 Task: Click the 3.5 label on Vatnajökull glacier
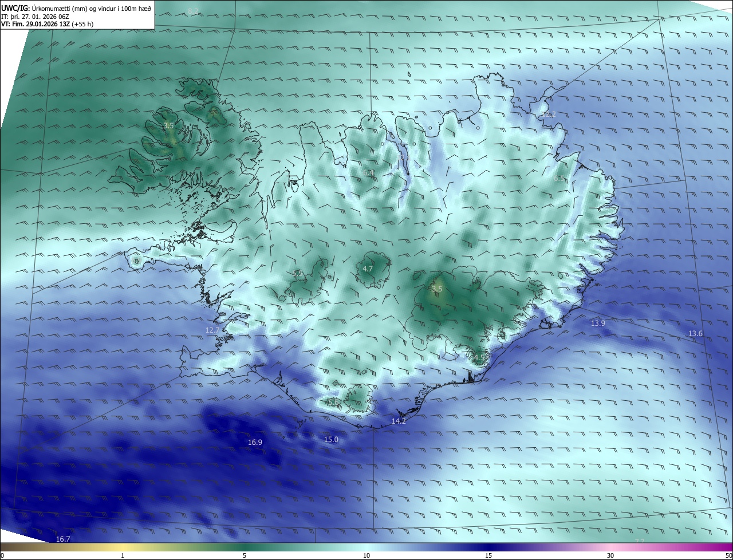[437, 289]
